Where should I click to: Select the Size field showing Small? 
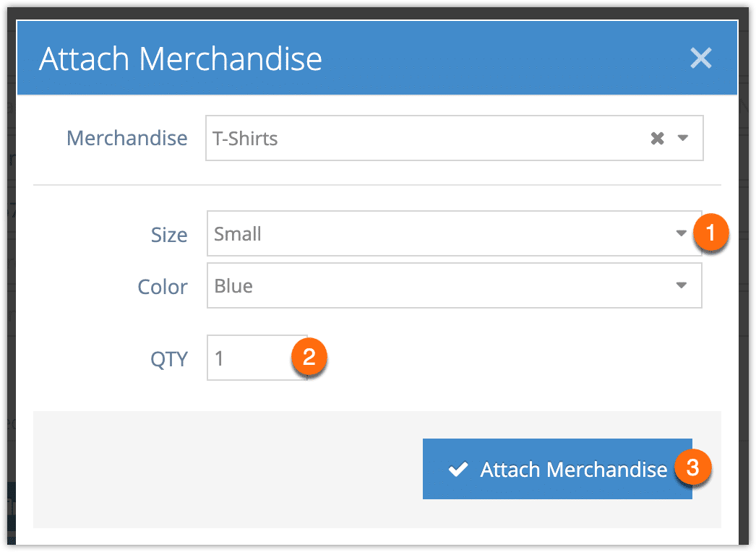[454, 233]
